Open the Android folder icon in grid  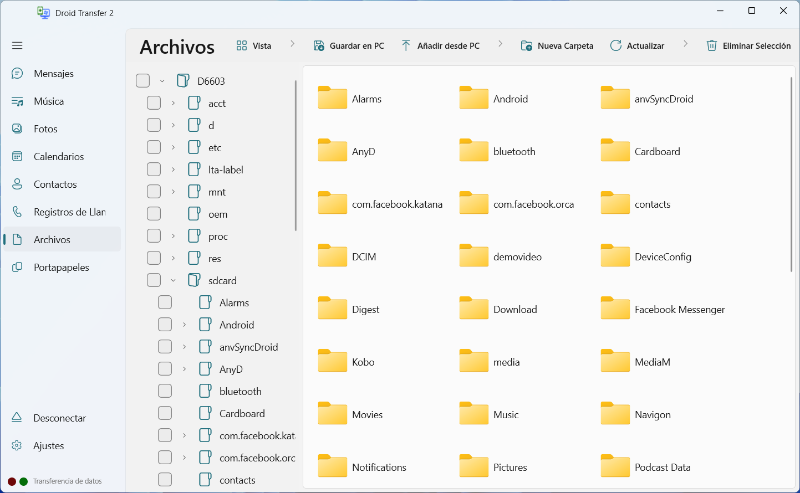(x=474, y=98)
